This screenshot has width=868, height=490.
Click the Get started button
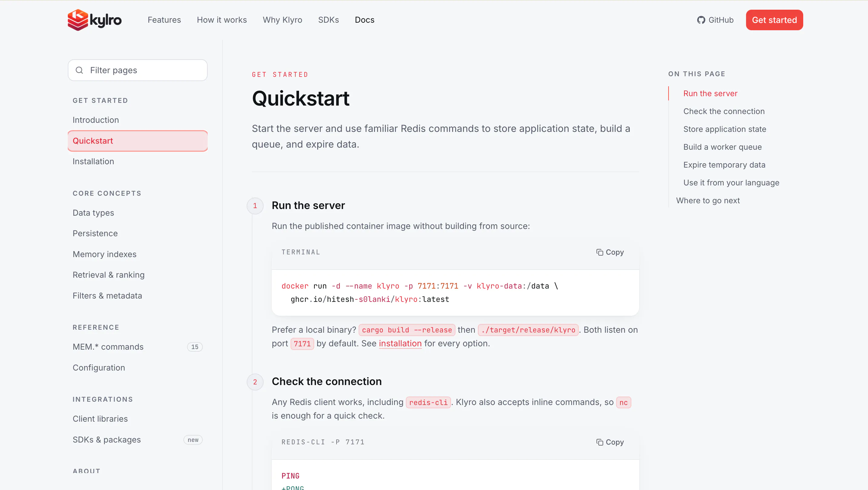point(774,20)
